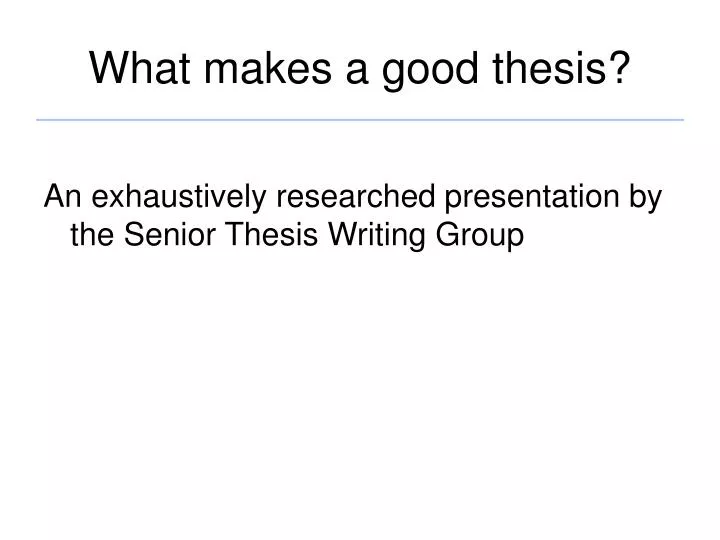Click the blue horizontal divider line
The width and height of the screenshot is (720, 540).
[x=360, y=120]
